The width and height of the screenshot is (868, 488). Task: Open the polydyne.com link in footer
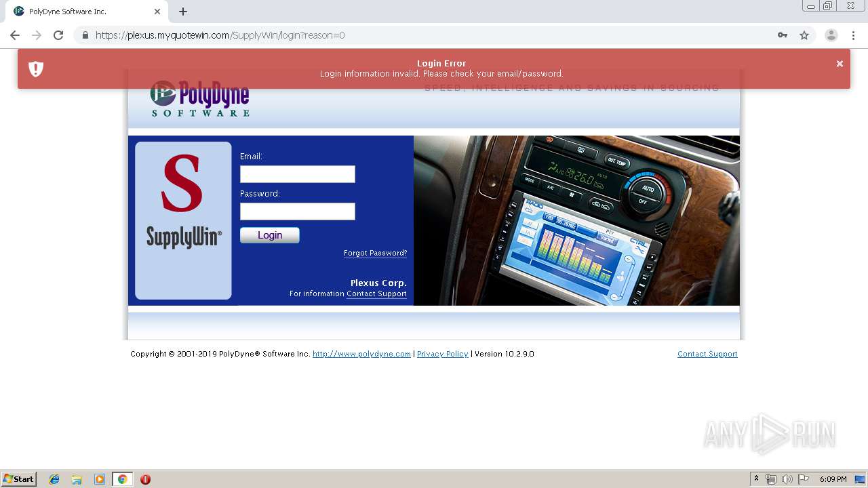[361, 354]
